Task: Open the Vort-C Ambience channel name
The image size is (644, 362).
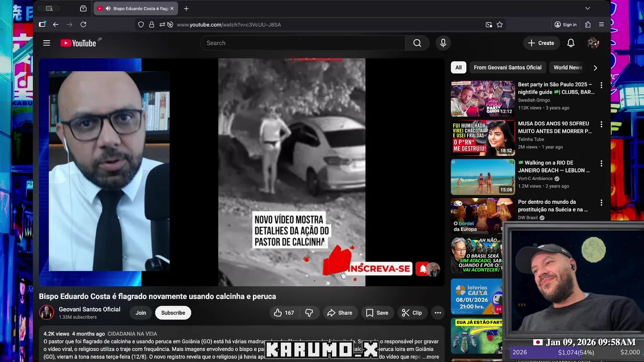Action: coord(536,178)
